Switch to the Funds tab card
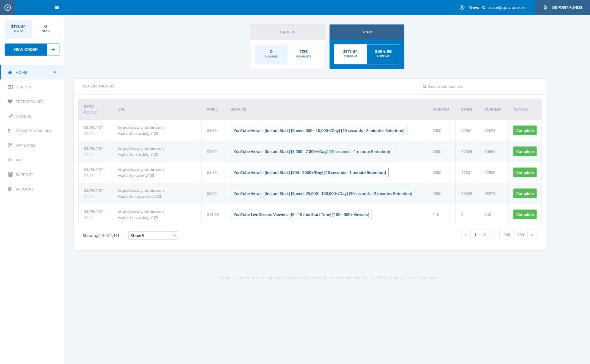This screenshot has width=590, height=364. (x=367, y=32)
